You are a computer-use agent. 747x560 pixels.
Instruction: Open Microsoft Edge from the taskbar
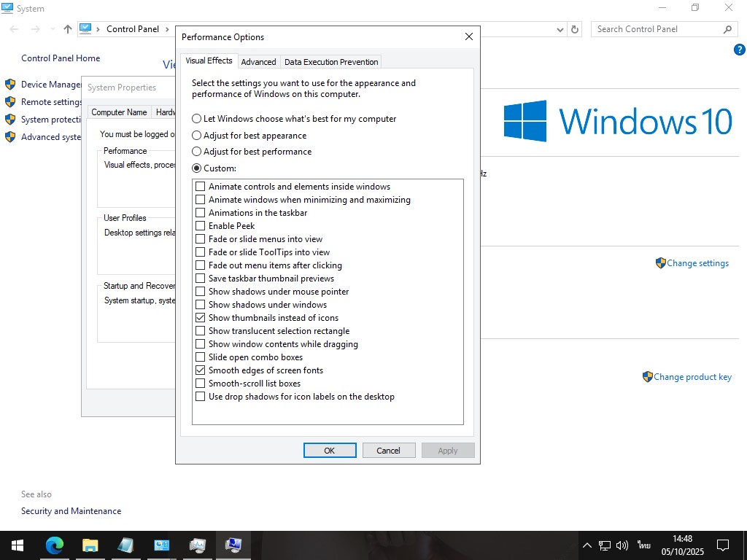(x=54, y=545)
